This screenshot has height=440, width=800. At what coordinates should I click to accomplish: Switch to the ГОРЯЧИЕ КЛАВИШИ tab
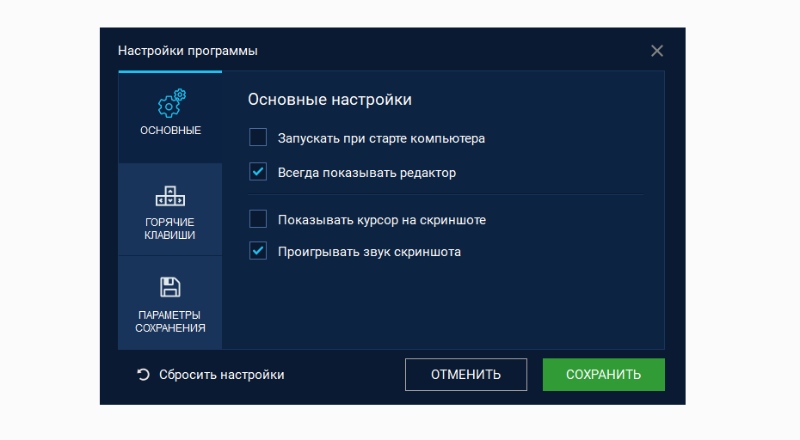(170, 209)
